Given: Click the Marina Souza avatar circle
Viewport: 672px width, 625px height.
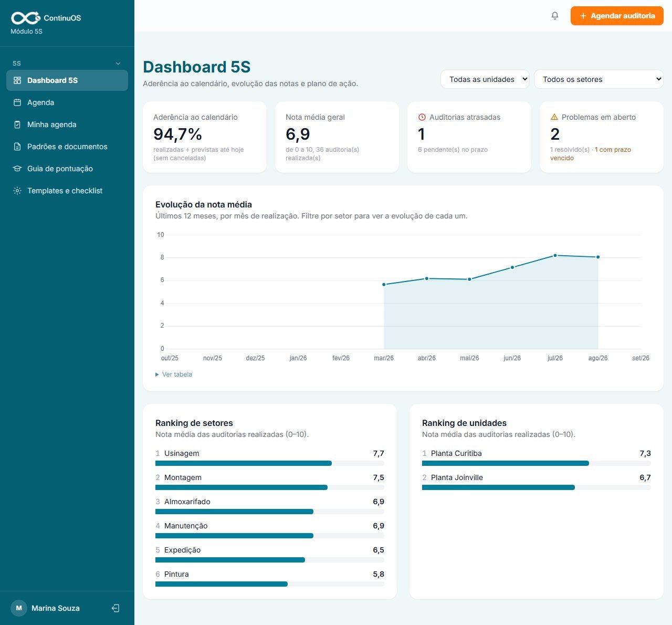Looking at the screenshot, I should tap(19, 608).
